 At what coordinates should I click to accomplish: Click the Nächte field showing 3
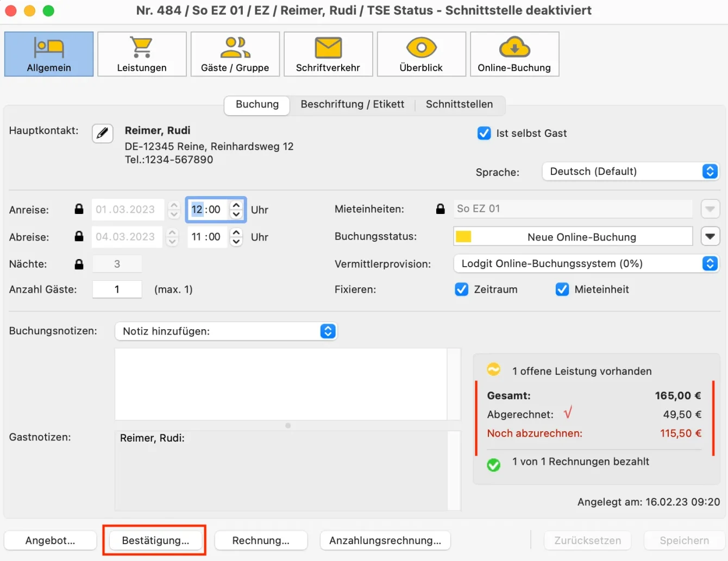[x=117, y=264]
